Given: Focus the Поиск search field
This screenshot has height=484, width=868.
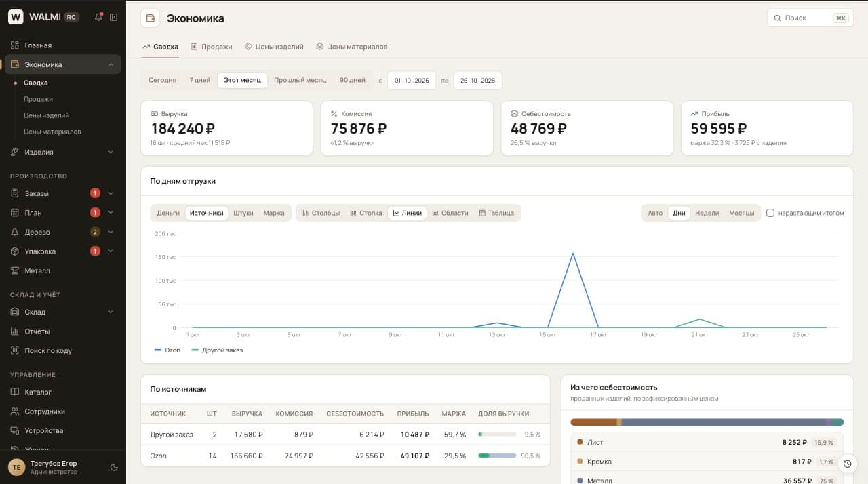Looking at the screenshot, I should tap(810, 18).
